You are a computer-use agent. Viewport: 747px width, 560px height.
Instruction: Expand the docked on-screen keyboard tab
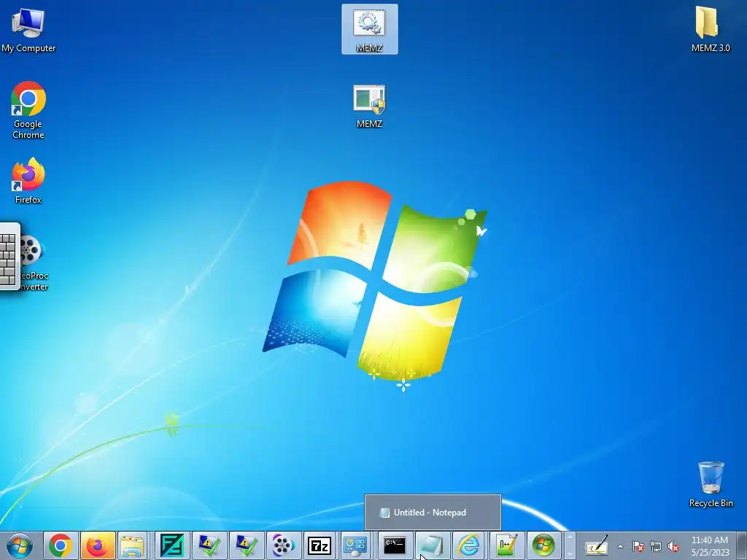point(9,256)
